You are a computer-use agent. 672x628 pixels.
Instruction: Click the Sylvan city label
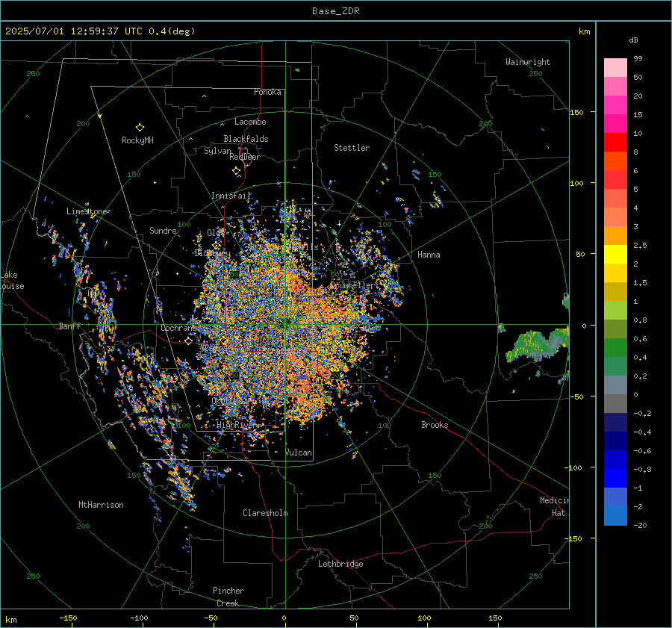[217, 151]
